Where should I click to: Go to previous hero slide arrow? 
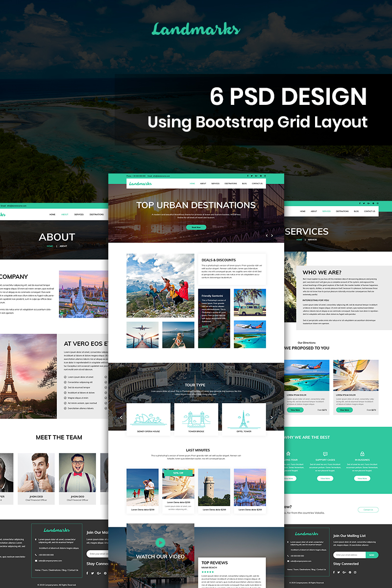click(267, 236)
